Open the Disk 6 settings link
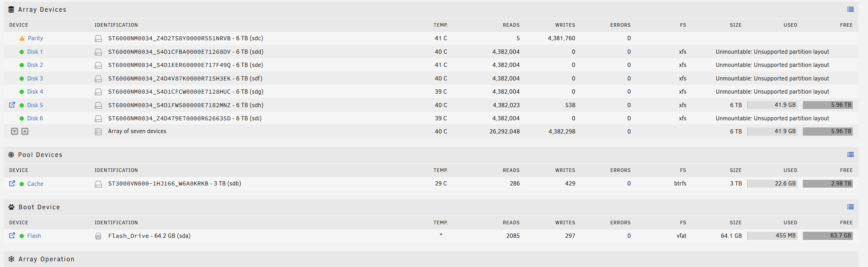 point(35,118)
